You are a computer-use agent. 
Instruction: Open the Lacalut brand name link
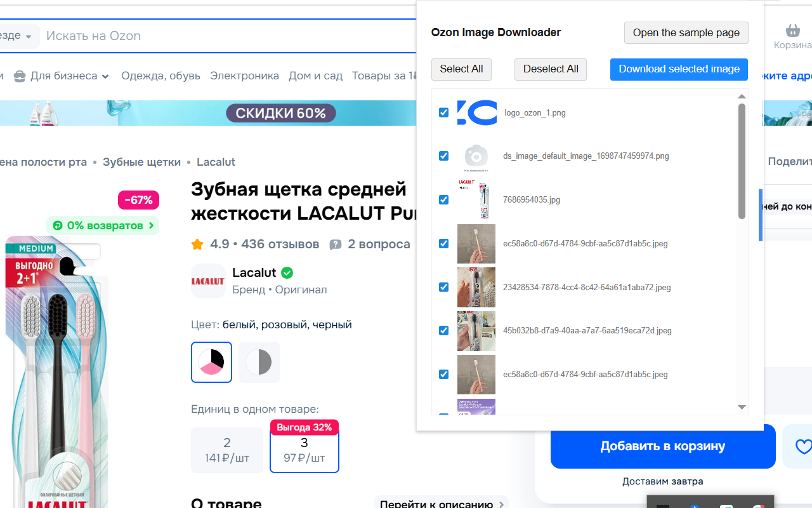(254, 272)
